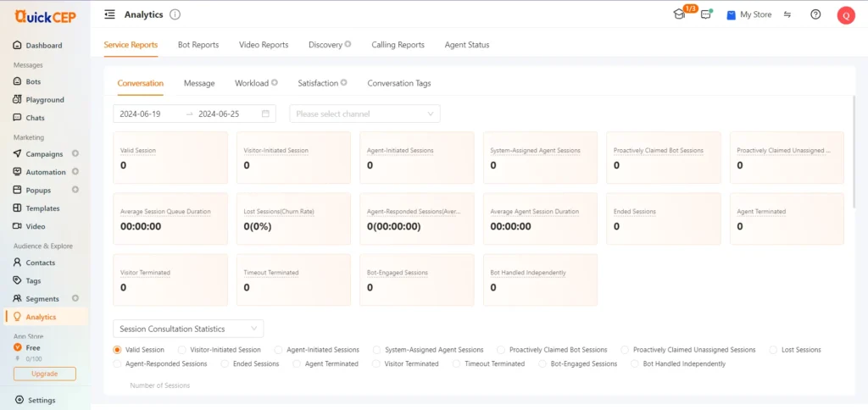Image resolution: width=868 pixels, height=410 pixels.
Task: Open the Conversation Tags sub-tab
Action: [399, 83]
